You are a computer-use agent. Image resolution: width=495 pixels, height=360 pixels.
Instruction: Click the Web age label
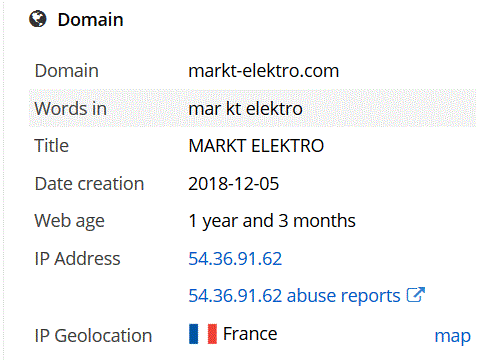pyautogui.click(x=70, y=221)
